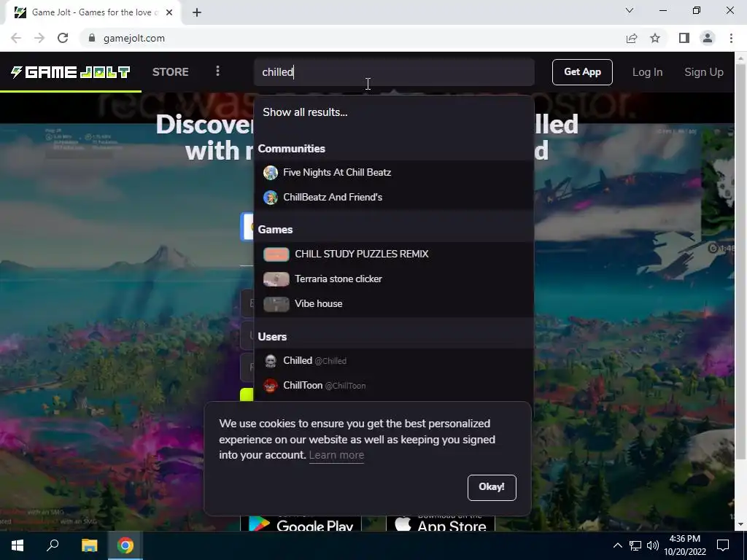Click the ChillToon user avatar
Image resolution: width=747 pixels, height=560 pixels.
271,385
